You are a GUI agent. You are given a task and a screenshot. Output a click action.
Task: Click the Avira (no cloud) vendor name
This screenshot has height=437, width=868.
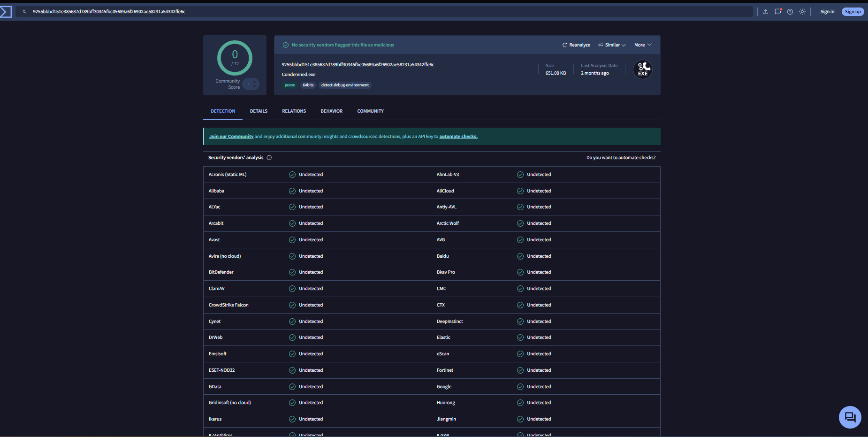[x=225, y=256]
